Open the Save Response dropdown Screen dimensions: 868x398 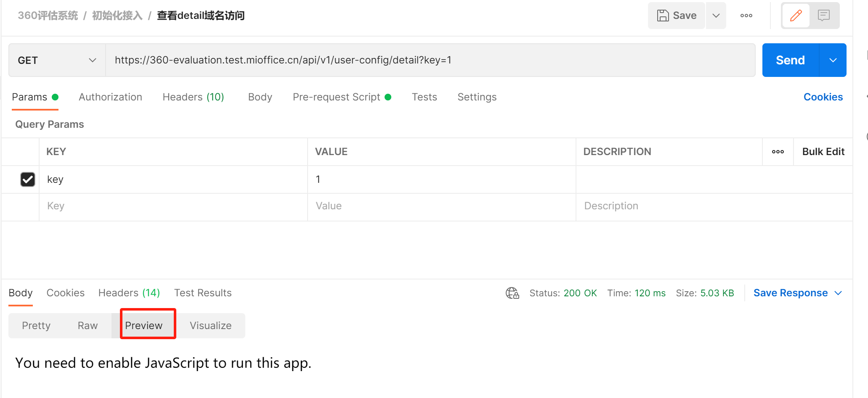tap(798, 293)
